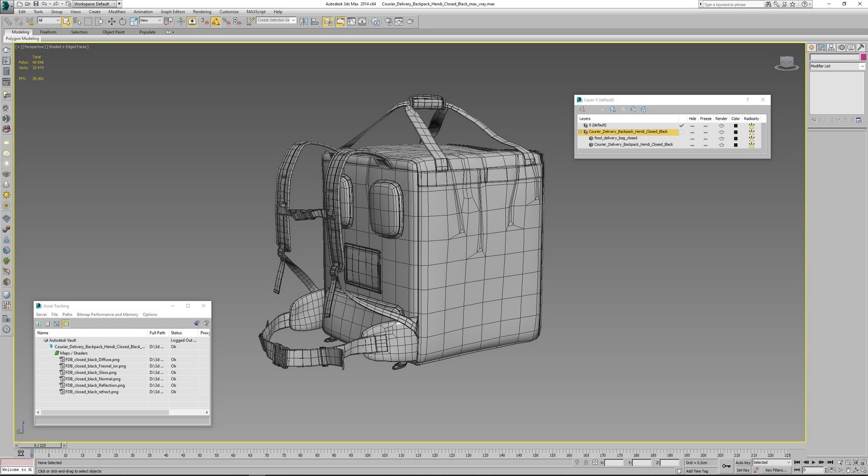Activate the Select and Rotate tool
The height and width of the screenshot is (476, 868).
click(x=123, y=21)
